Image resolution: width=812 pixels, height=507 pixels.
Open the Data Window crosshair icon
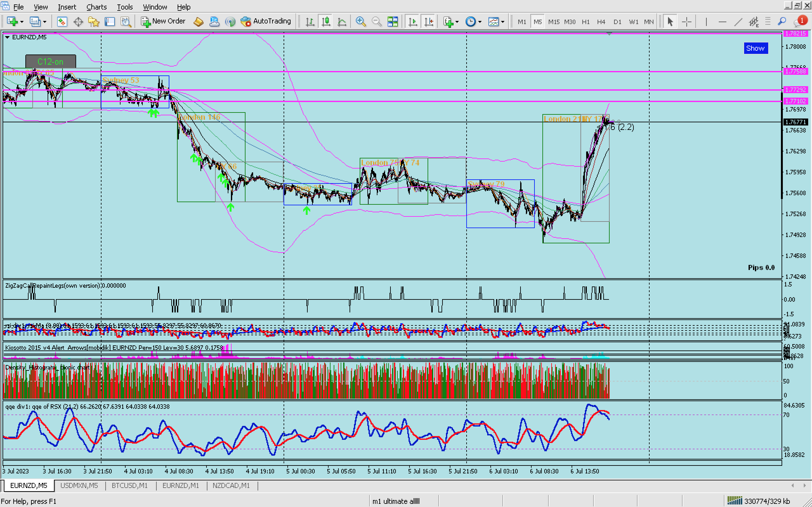[x=78, y=22]
